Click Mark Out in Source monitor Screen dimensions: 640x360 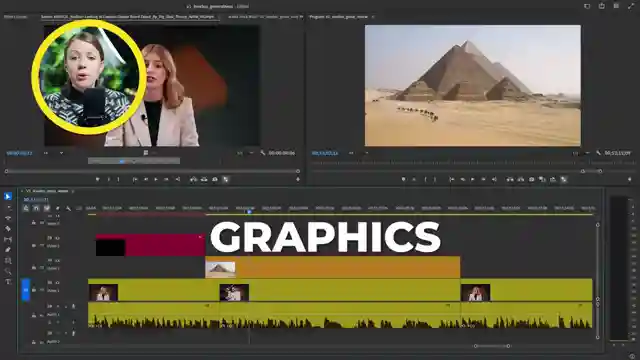[118, 179]
